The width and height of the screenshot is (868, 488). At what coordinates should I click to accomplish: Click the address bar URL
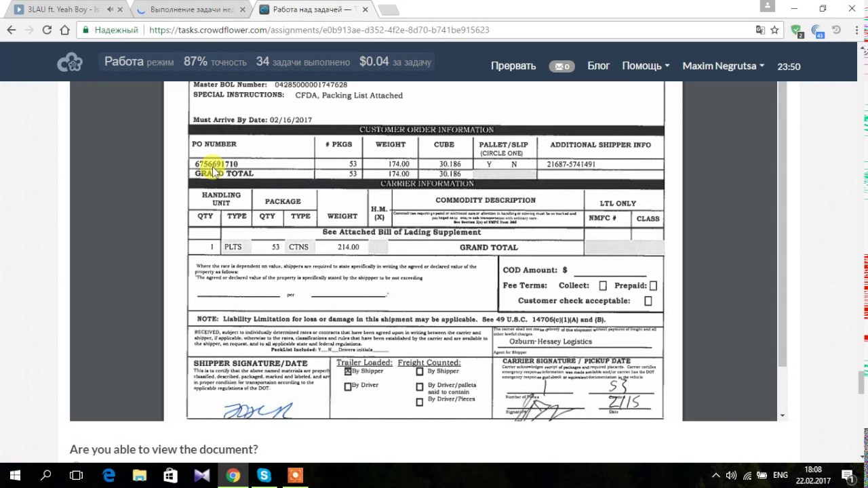[x=319, y=30]
